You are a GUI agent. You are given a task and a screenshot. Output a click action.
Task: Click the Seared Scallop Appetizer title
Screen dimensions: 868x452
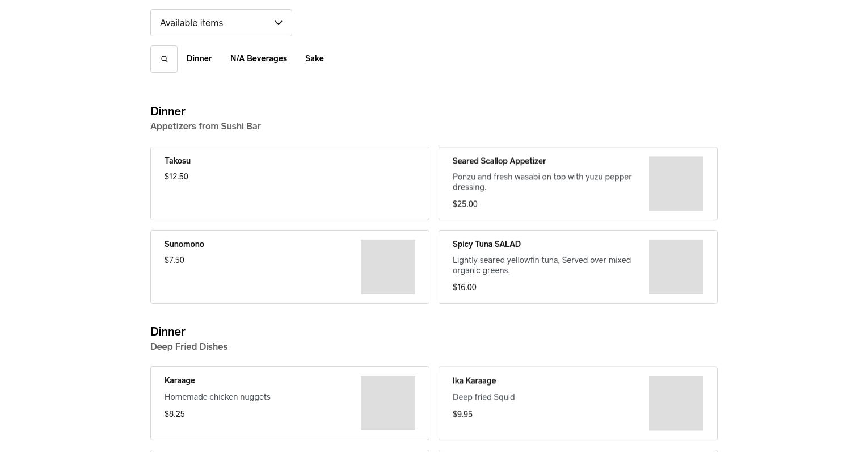(499, 161)
